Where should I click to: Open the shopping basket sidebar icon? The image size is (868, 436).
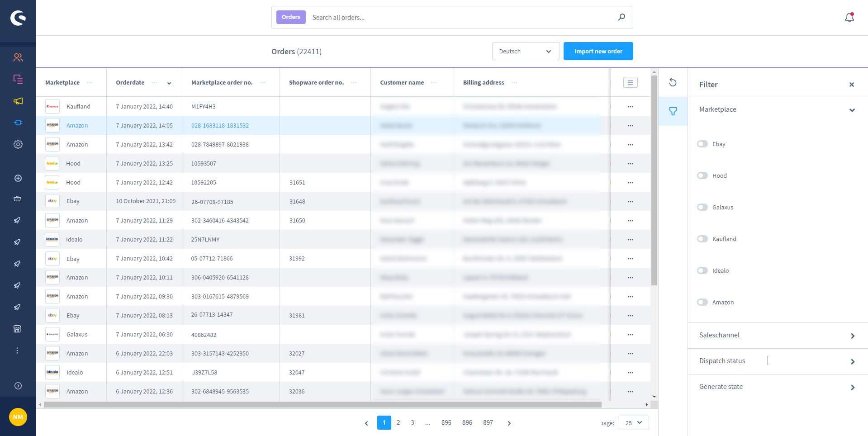(x=17, y=199)
